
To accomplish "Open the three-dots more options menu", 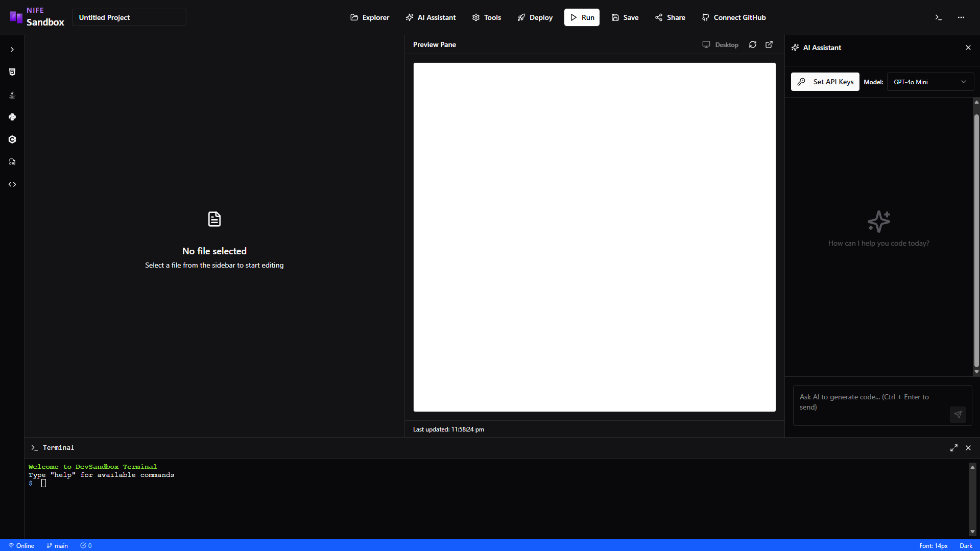I will 961,17.
